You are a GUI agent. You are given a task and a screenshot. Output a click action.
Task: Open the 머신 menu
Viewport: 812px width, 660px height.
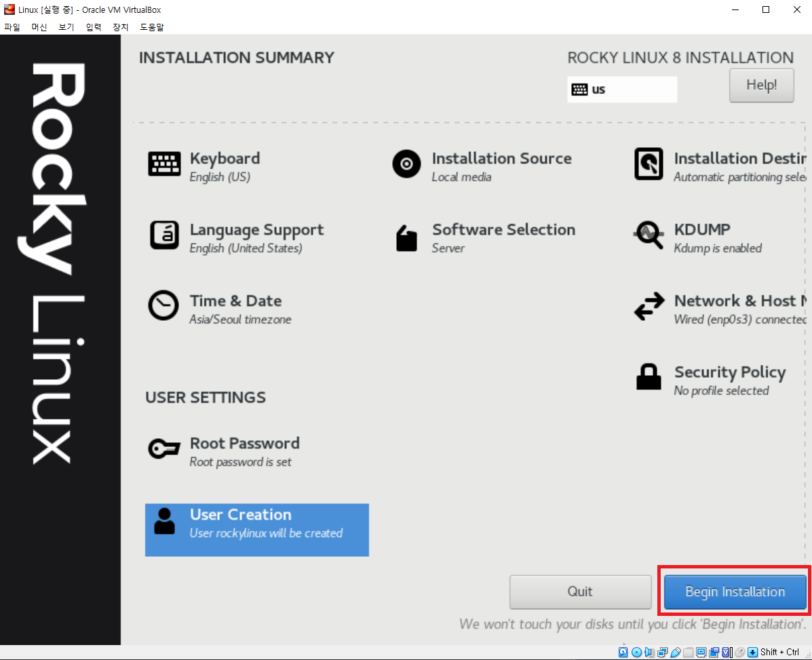pyautogui.click(x=39, y=27)
